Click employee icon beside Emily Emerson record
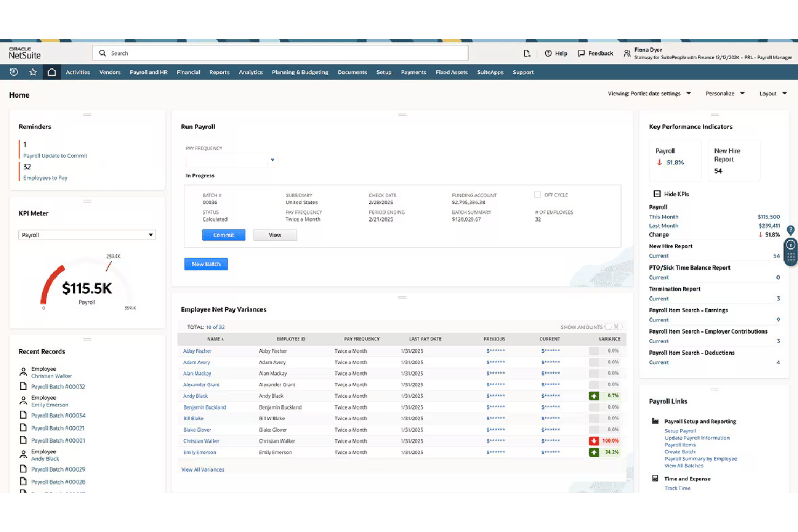 (x=23, y=400)
